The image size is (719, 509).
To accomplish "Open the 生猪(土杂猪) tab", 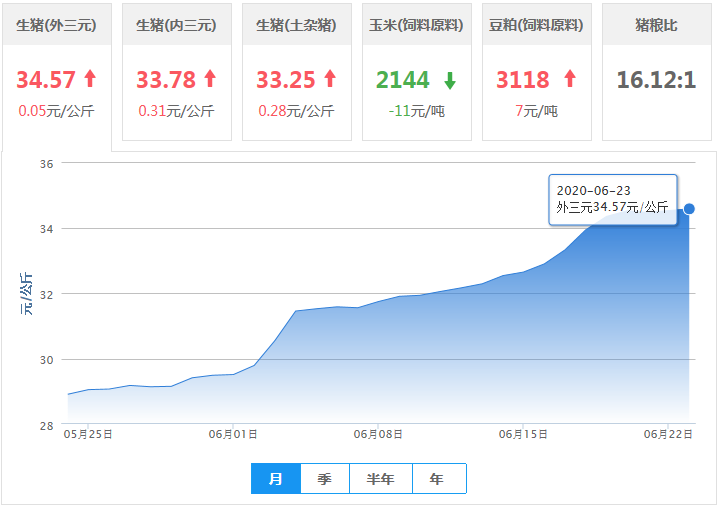I will pos(296,25).
